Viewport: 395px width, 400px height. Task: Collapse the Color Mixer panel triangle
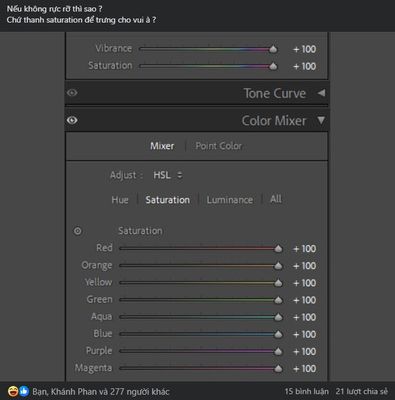[x=321, y=120]
